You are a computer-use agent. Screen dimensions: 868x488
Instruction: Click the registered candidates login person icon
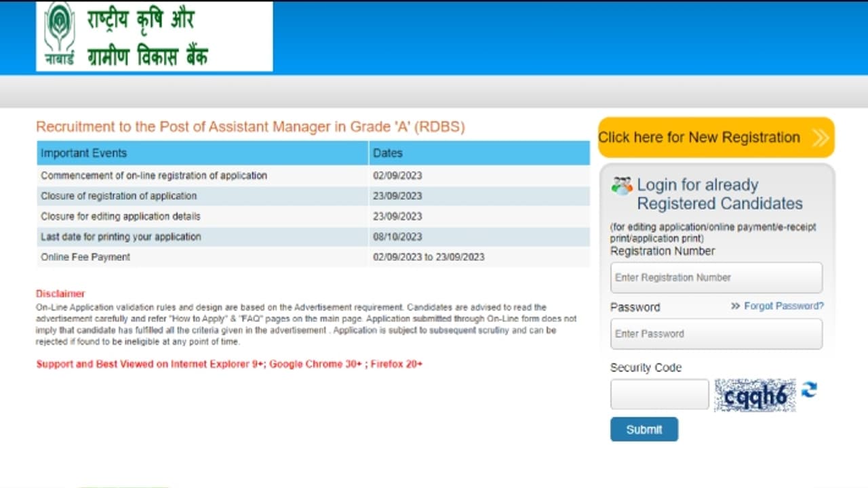pyautogui.click(x=621, y=184)
